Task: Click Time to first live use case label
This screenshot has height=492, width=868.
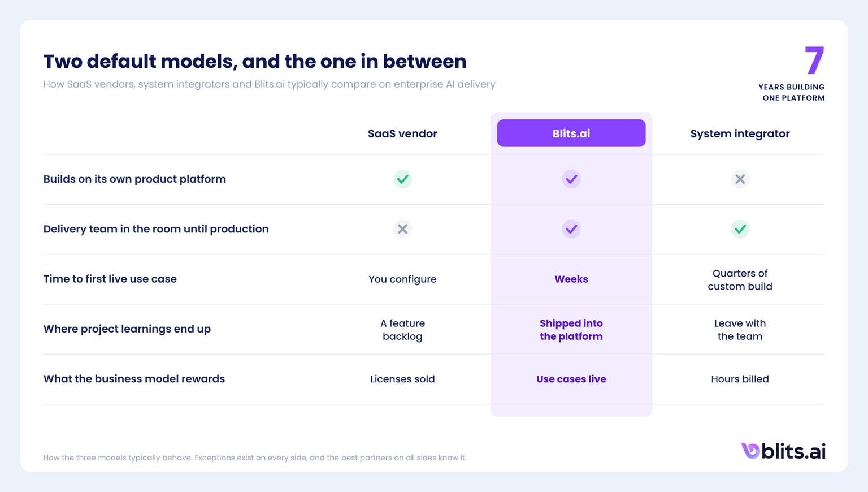Action: [110, 279]
